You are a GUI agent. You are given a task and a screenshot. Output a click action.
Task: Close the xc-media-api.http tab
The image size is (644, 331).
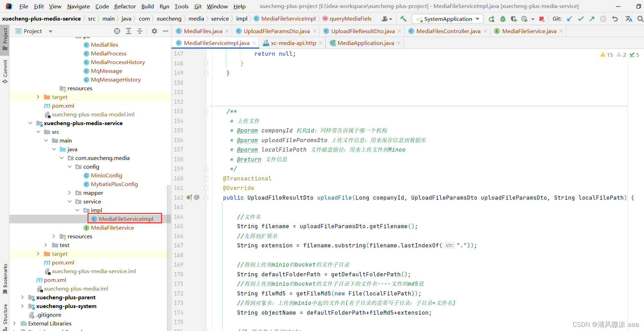click(321, 43)
